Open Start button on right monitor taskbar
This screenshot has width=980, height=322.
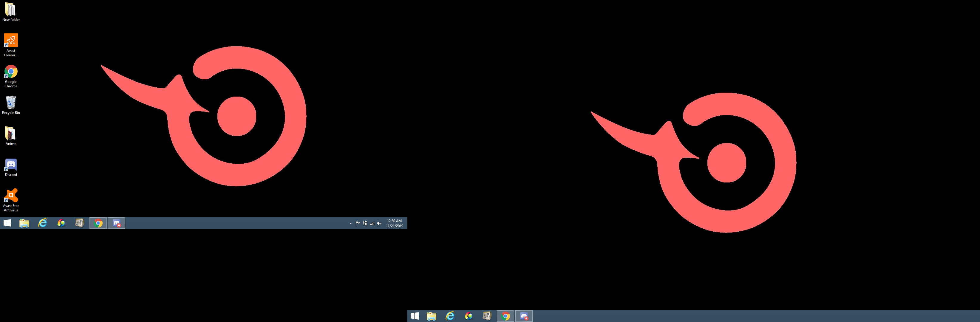(415, 316)
